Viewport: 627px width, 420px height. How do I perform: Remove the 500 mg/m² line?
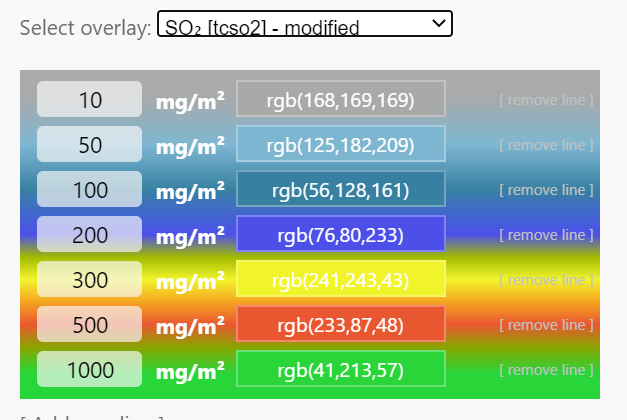[546, 325]
